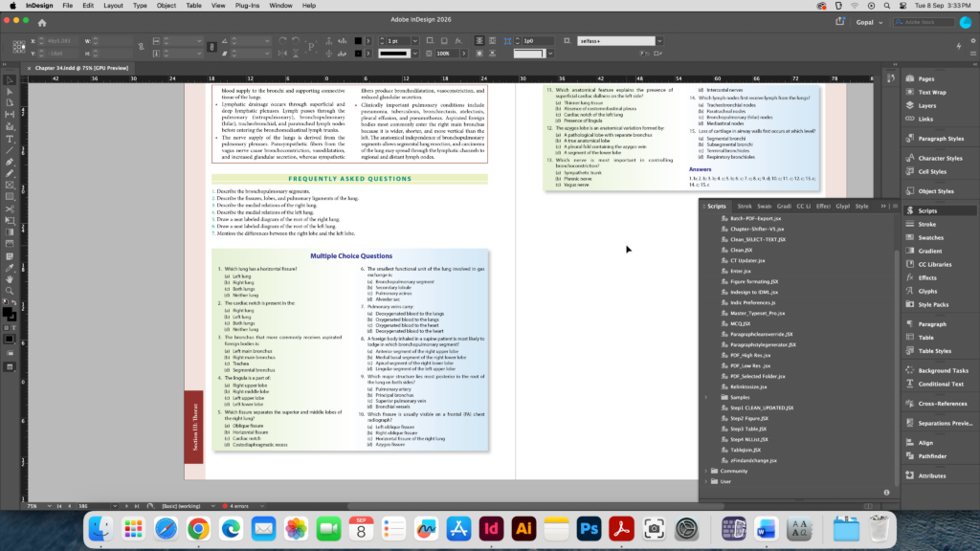The width and height of the screenshot is (980, 551).
Task: Select the Direct Selection tool
Action: pyautogui.click(x=10, y=92)
